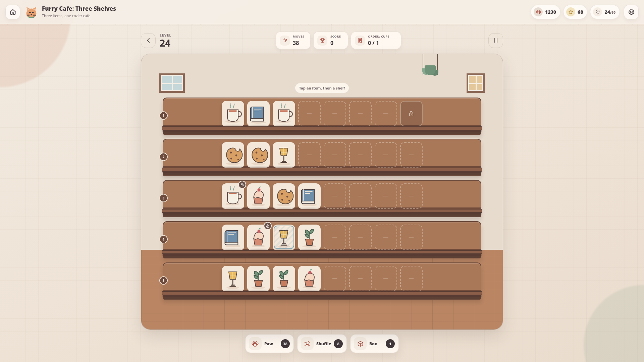This screenshot has height=362, width=644.
Task: Go back with the level arrow
Action: [x=148, y=41]
